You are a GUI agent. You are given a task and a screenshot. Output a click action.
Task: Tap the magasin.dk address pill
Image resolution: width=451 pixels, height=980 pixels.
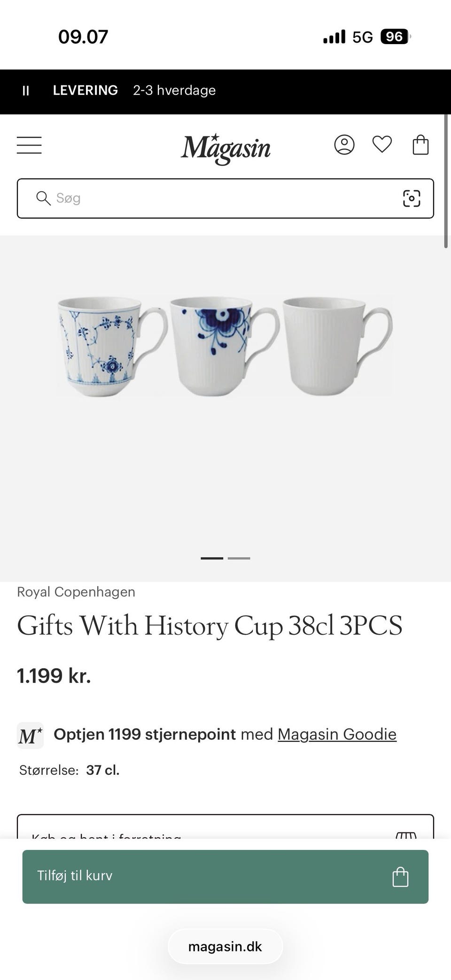(225, 946)
